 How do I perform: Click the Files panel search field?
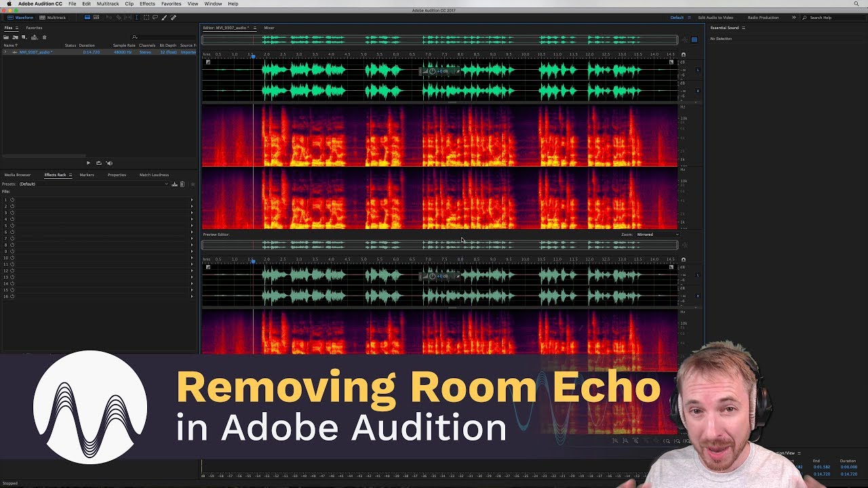(163, 37)
